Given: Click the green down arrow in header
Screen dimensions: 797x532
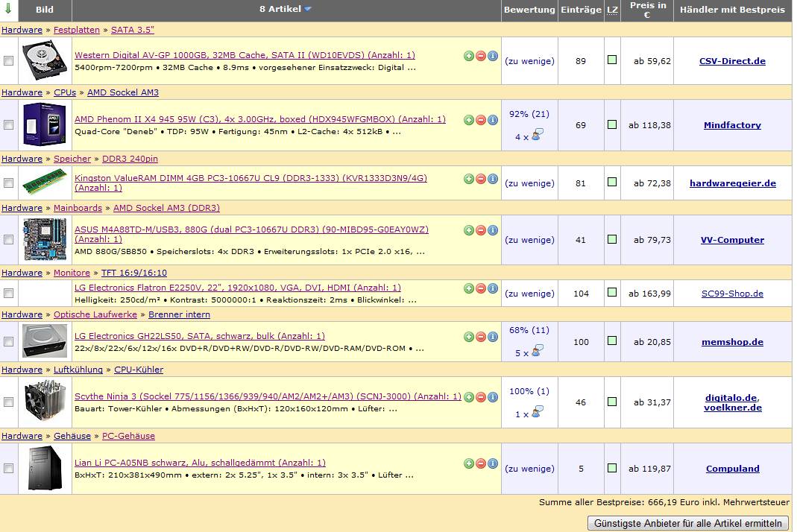Looking at the screenshot, I should coord(8,8).
